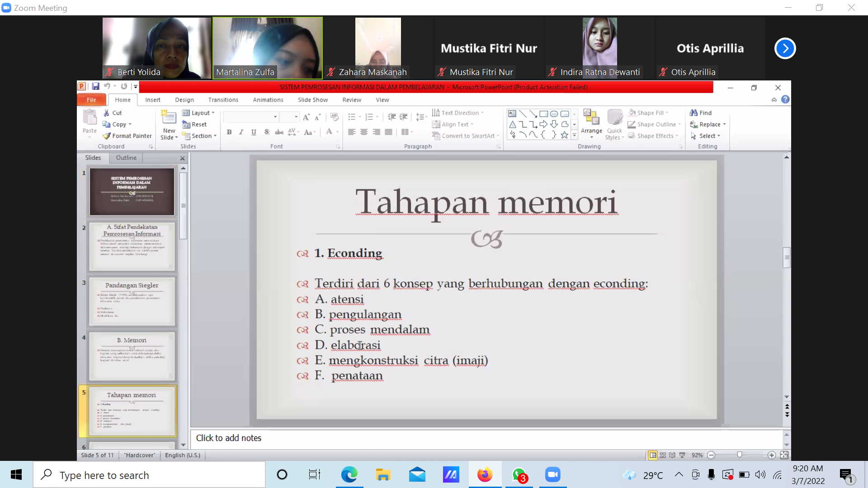Click the Find binoculars icon

[x=693, y=113]
